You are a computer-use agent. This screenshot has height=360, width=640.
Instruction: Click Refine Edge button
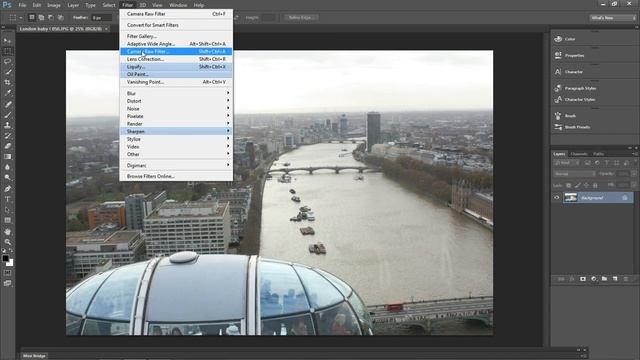300,18
